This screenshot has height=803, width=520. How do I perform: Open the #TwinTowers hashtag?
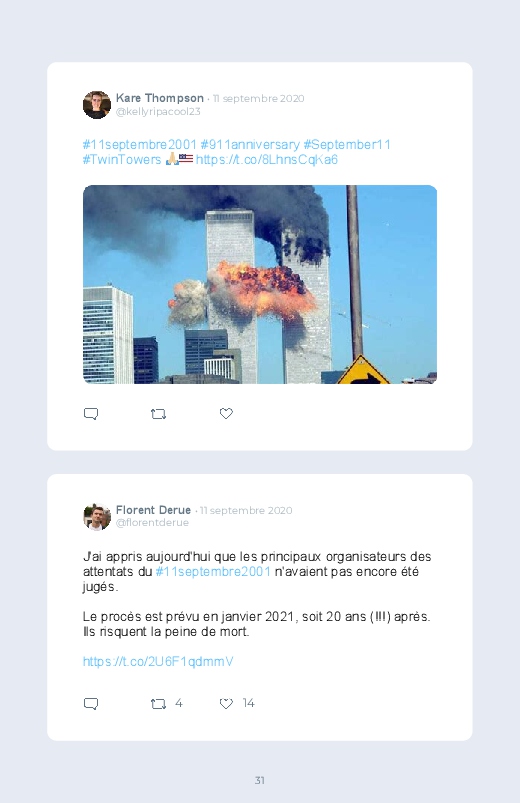(x=122, y=159)
